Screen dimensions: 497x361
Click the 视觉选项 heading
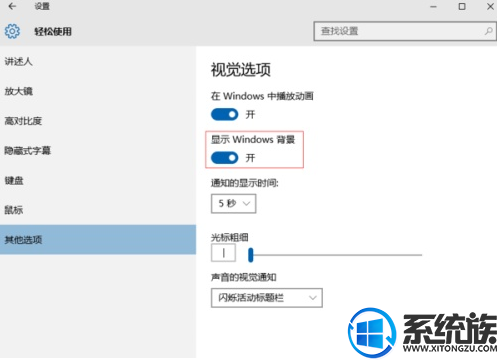click(241, 70)
